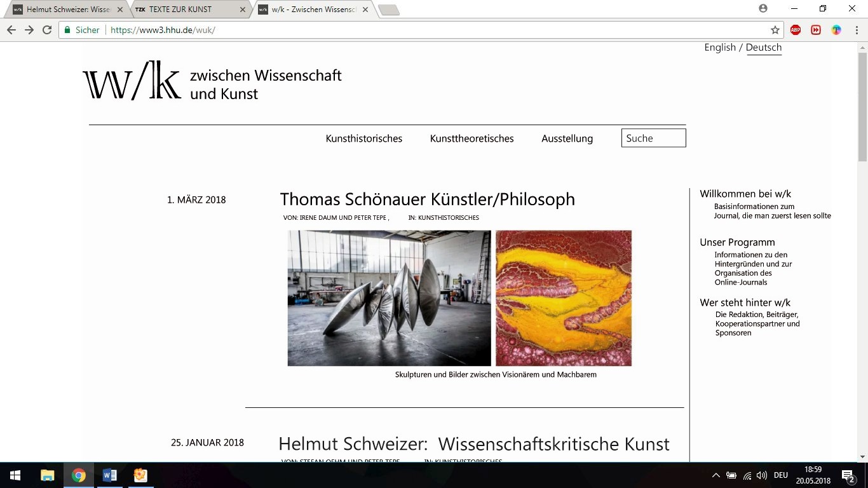The width and height of the screenshot is (868, 488).
Task: Click text Die Redaktion, Beiträger, Kooperationspartner
Action: pyautogui.click(x=757, y=323)
